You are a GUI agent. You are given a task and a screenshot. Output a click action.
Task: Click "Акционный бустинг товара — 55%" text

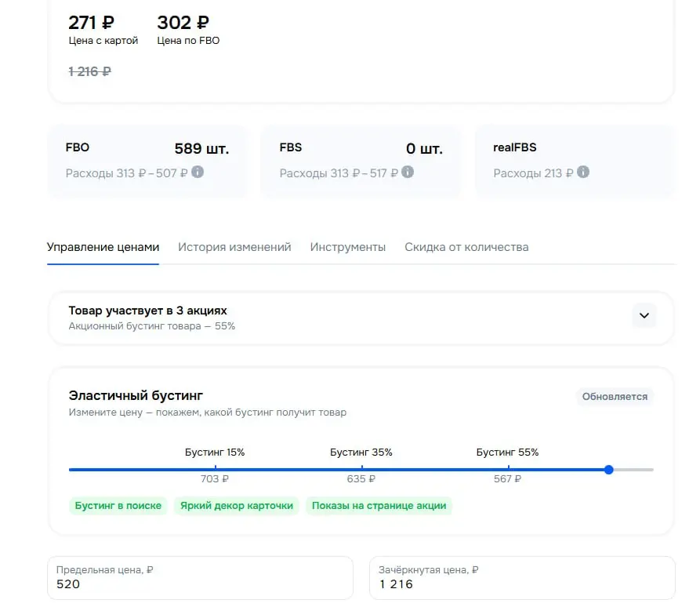[x=152, y=326]
